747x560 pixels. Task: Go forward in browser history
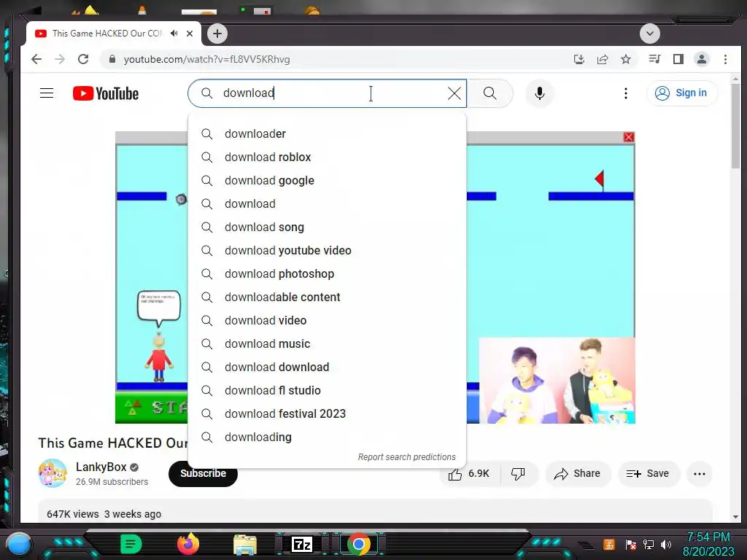click(x=60, y=60)
